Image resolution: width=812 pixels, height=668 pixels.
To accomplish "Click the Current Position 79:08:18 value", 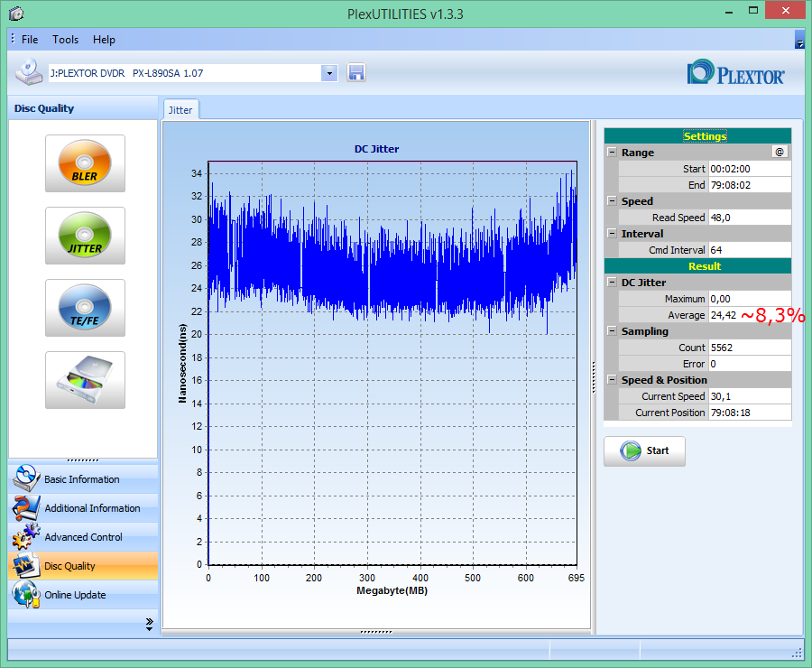I will pos(750,412).
